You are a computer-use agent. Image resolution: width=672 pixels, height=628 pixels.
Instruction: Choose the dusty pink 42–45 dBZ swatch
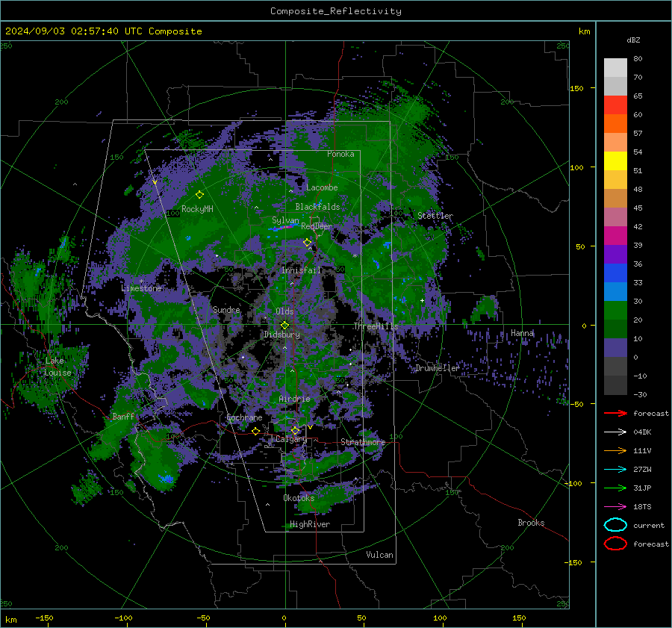(x=615, y=217)
